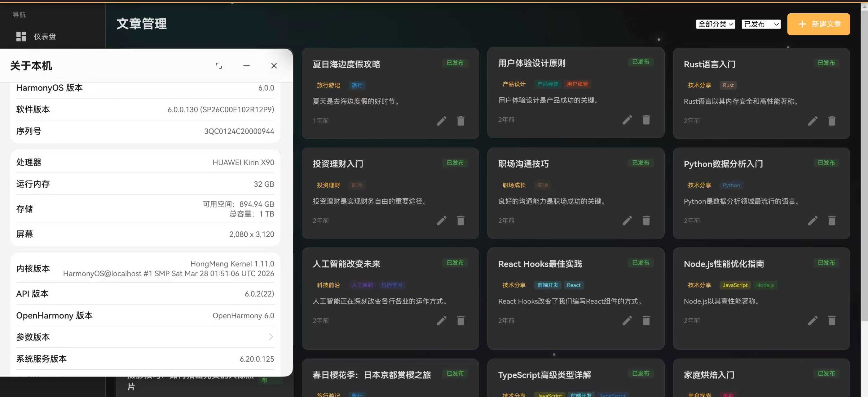
Task: Select the 用户体验 tag
Action: coord(577,84)
